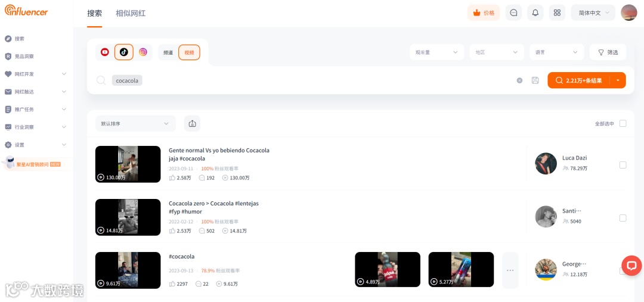The height and width of the screenshot is (302, 644).
Task: Open the 130.00万 views video thumbnail
Action: click(128, 164)
